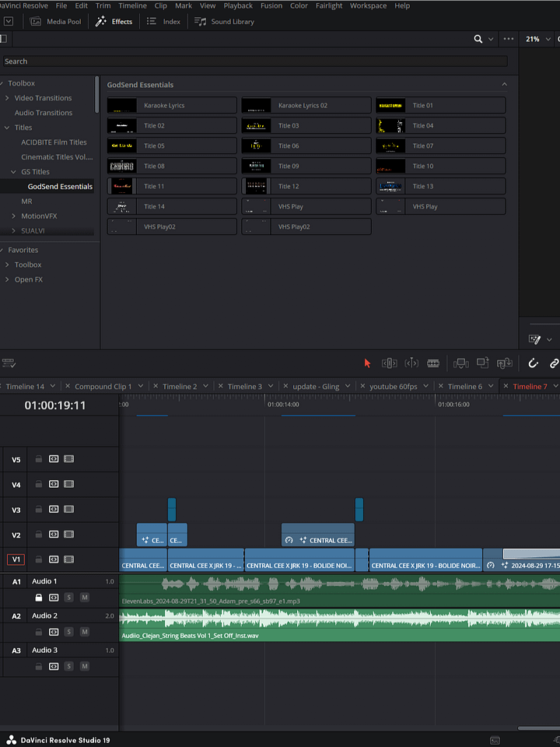560x747 pixels.
Task: Click the timecode 01:00:19:11 display
Action: point(55,405)
